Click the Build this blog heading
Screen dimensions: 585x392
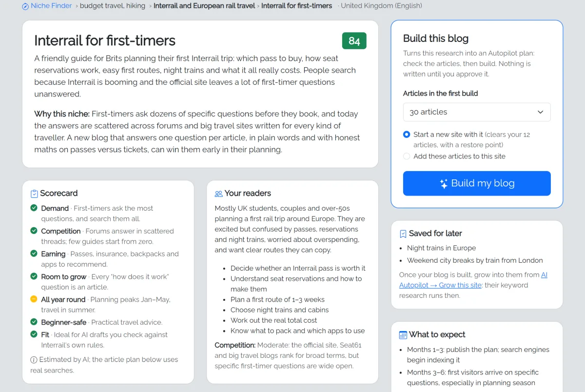click(x=436, y=39)
